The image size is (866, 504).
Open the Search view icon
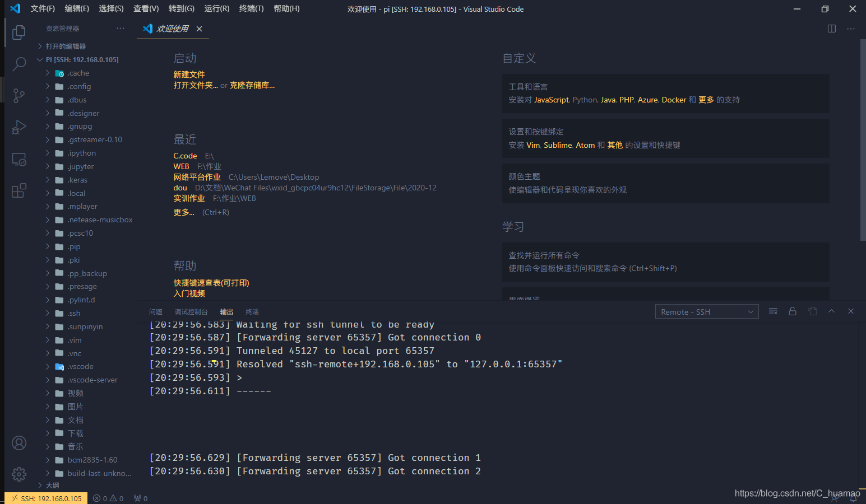pos(18,64)
